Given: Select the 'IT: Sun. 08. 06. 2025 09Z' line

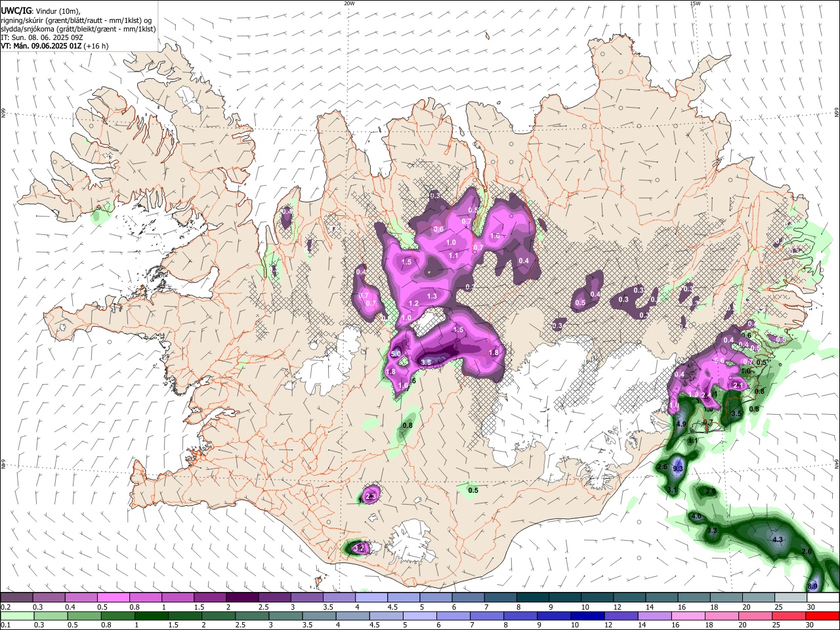Looking at the screenshot, I should pyautogui.click(x=42, y=37).
